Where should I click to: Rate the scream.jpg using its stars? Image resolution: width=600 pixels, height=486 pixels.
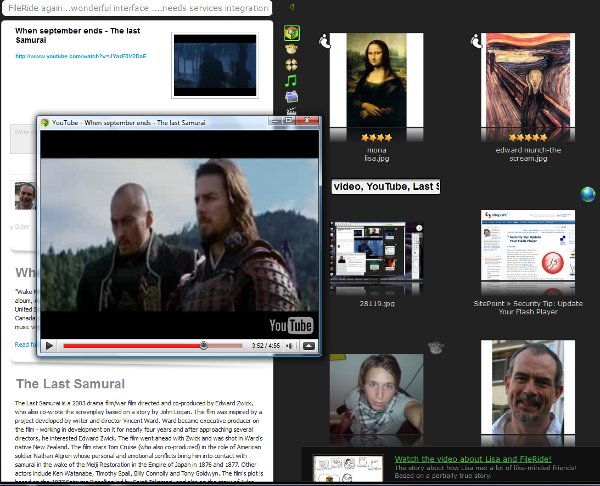coord(528,137)
